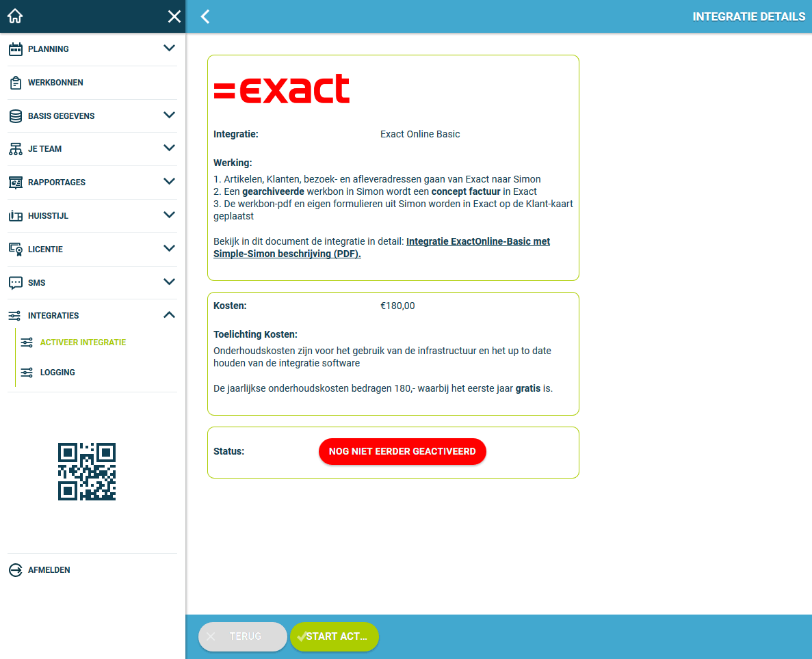Click the Je Team hierarchy icon
The width and height of the screenshot is (812, 659).
[x=16, y=149]
